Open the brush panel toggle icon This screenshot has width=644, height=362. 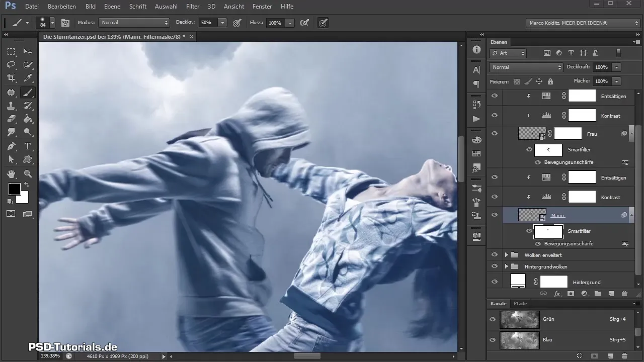(x=65, y=23)
